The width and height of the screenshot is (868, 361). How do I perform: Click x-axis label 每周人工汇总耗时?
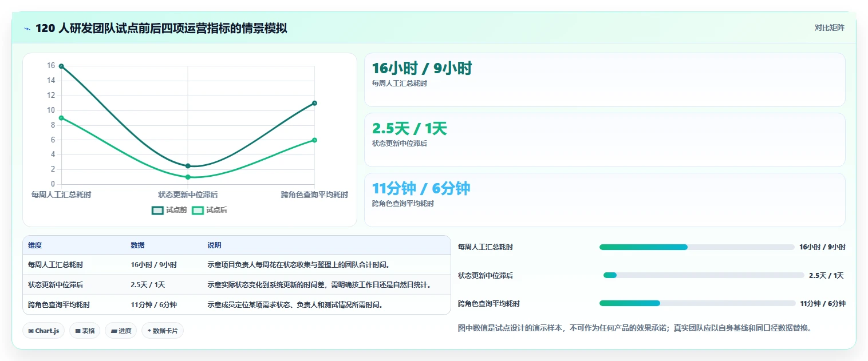[x=61, y=195]
